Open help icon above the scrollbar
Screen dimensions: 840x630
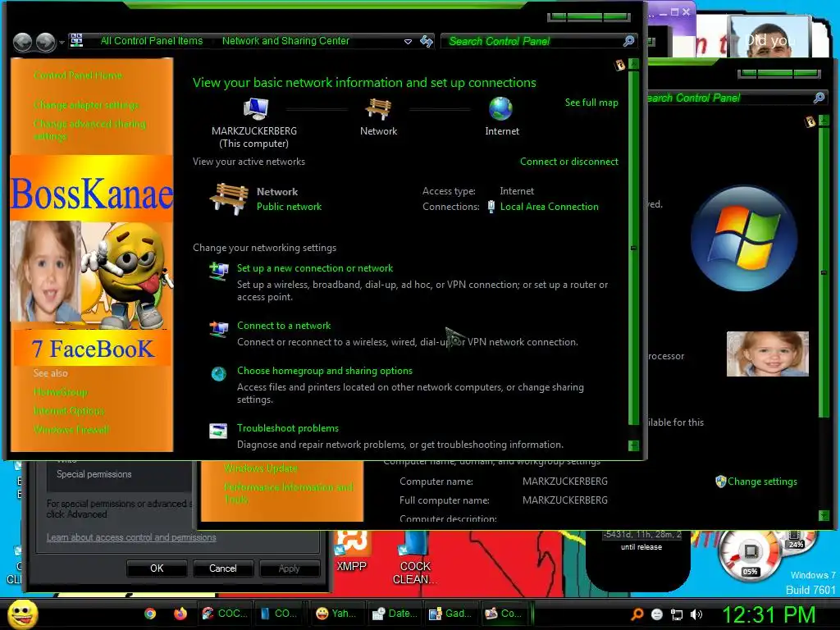click(x=620, y=66)
